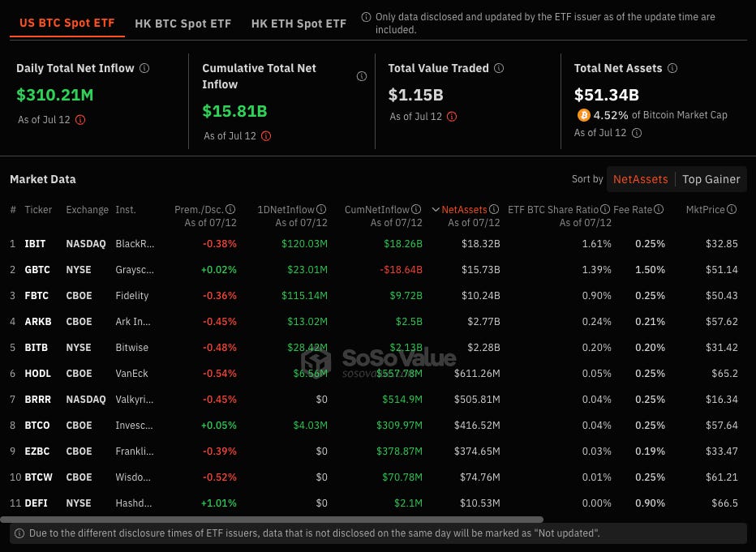The width and height of the screenshot is (756, 552).
Task: Click the Graysc... institution name
Action: (x=135, y=270)
